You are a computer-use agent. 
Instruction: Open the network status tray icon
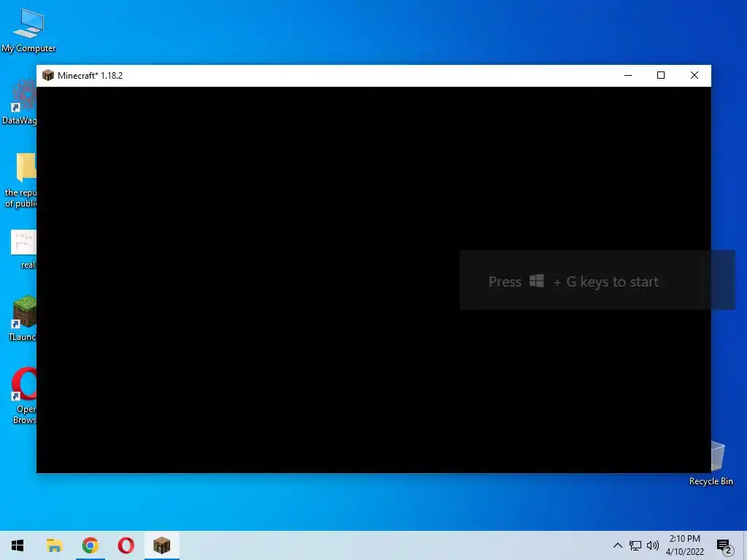coord(635,545)
